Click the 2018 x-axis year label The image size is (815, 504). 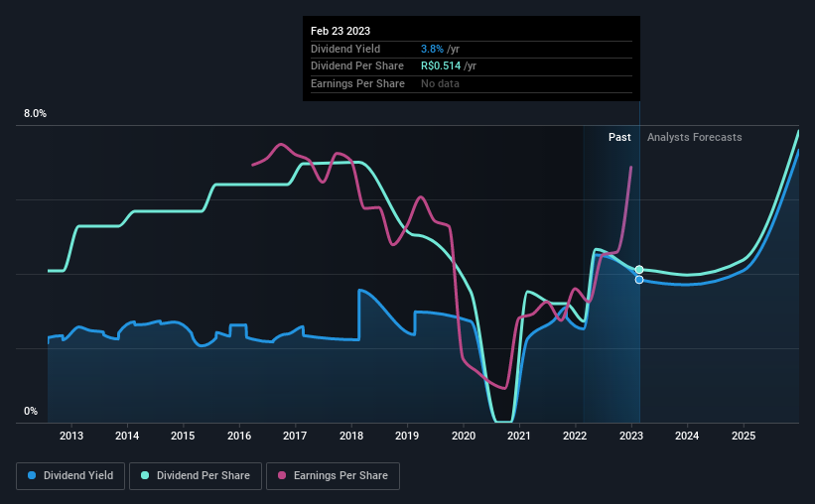click(x=350, y=436)
